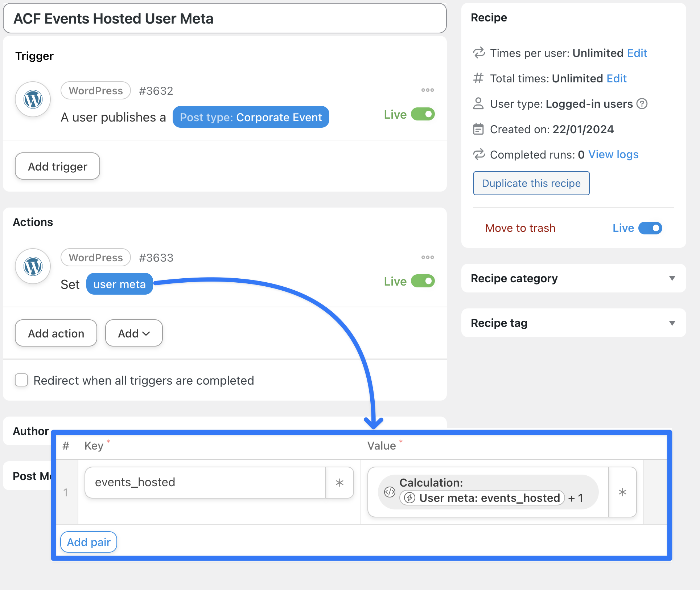This screenshot has width=700, height=590.
Task: Toggle the recipe Live switch in sidebar
Action: tap(650, 228)
